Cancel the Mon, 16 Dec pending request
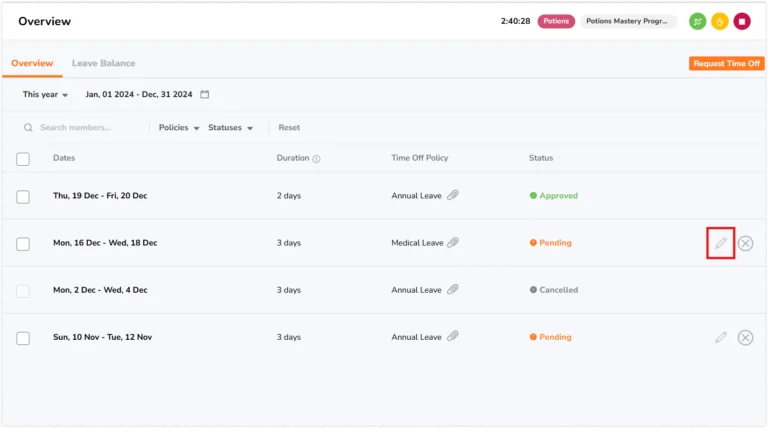Image resolution: width=768 pixels, height=428 pixels. point(745,243)
